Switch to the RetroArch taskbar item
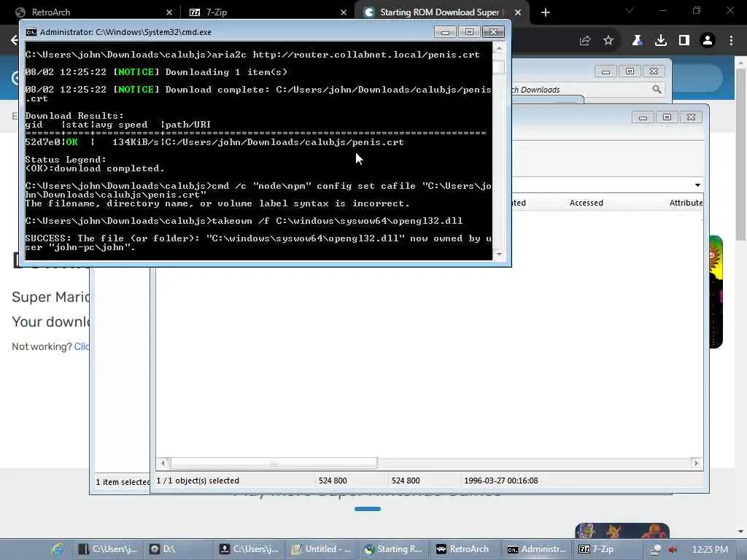 point(463,549)
